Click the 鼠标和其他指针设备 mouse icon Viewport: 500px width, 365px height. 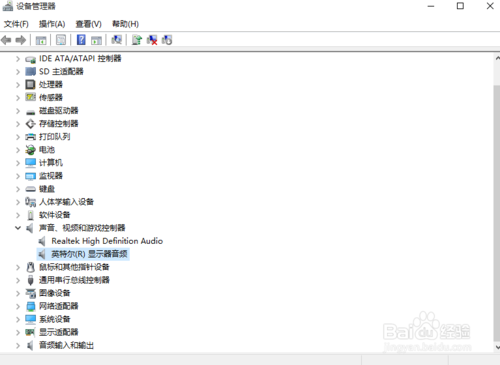[x=31, y=267]
